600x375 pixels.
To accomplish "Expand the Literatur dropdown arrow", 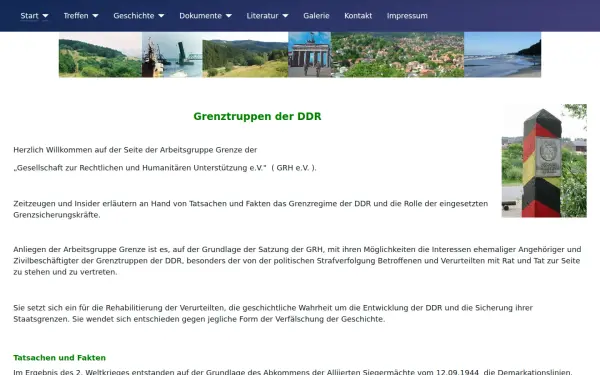I will [x=285, y=16].
